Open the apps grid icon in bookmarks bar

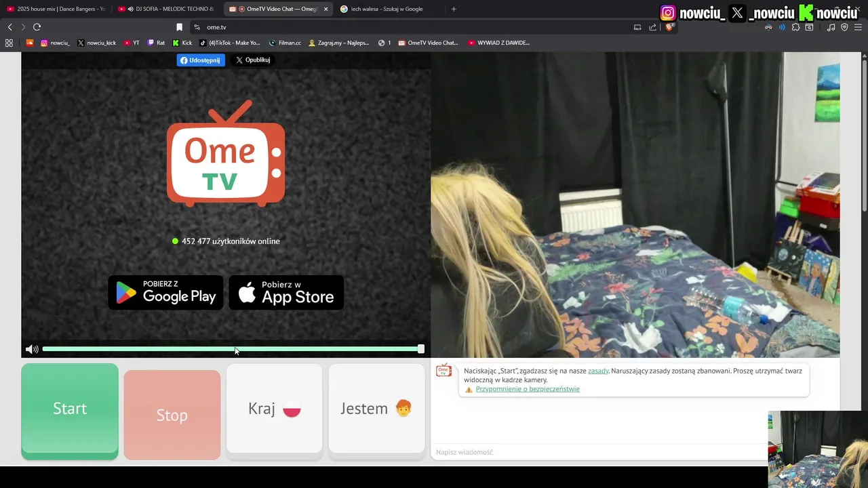pos(9,43)
